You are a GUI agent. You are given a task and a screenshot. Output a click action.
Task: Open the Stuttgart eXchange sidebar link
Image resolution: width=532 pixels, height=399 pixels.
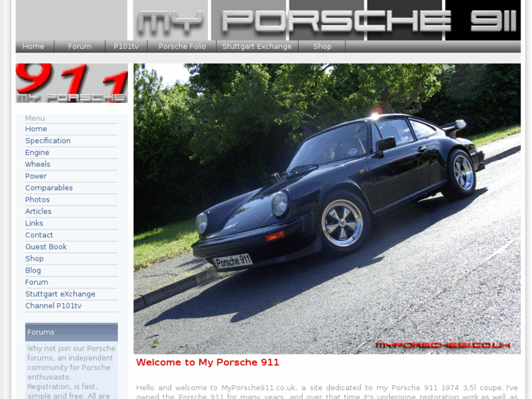[x=60, y=294]
